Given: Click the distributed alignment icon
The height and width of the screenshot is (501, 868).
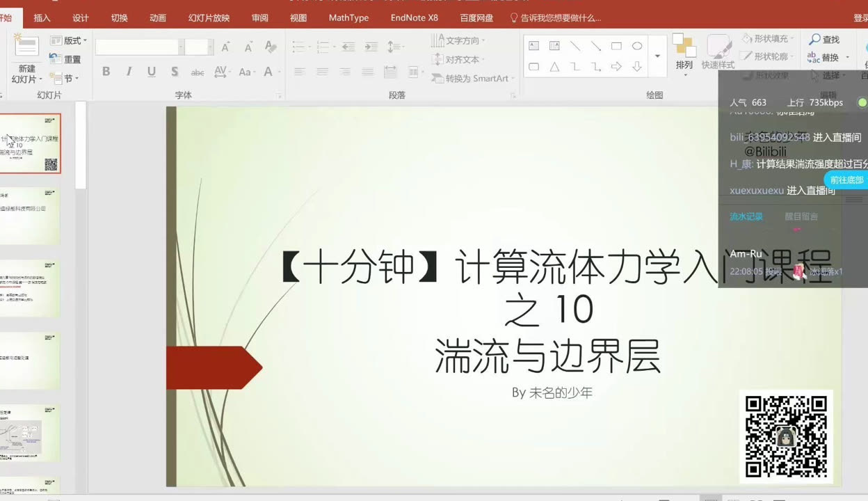Looking at the screenshot, I should click(x=390, y=72).
